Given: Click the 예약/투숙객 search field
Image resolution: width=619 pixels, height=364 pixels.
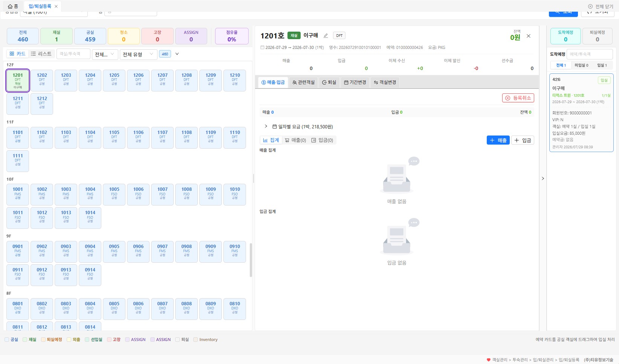Looking at the screenshot, I should pos(590,54).
